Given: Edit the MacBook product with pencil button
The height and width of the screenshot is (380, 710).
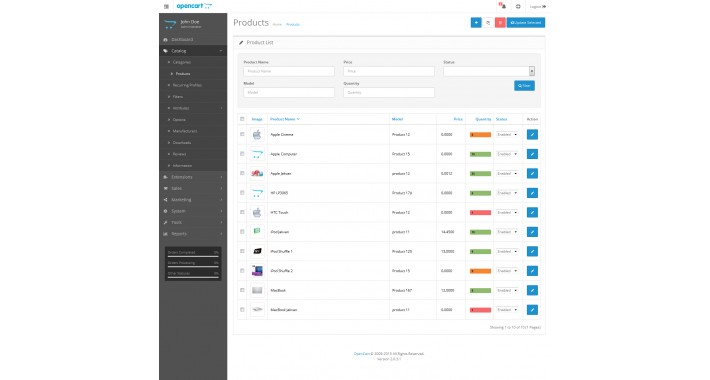Looking at the screenshot, I should coord(532,290).
